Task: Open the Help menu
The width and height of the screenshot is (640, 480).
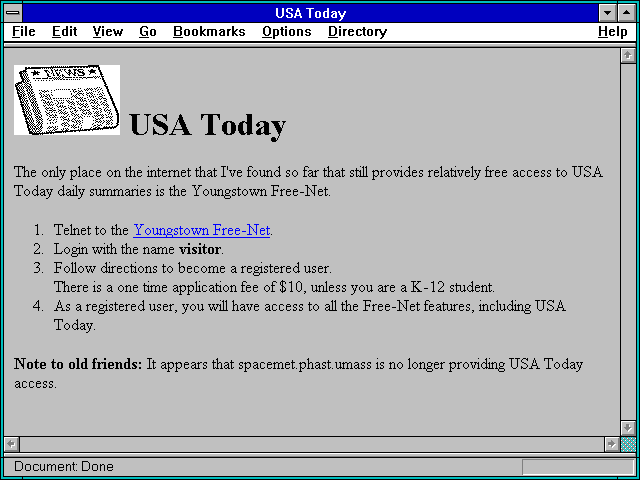Action: [612, 32]
